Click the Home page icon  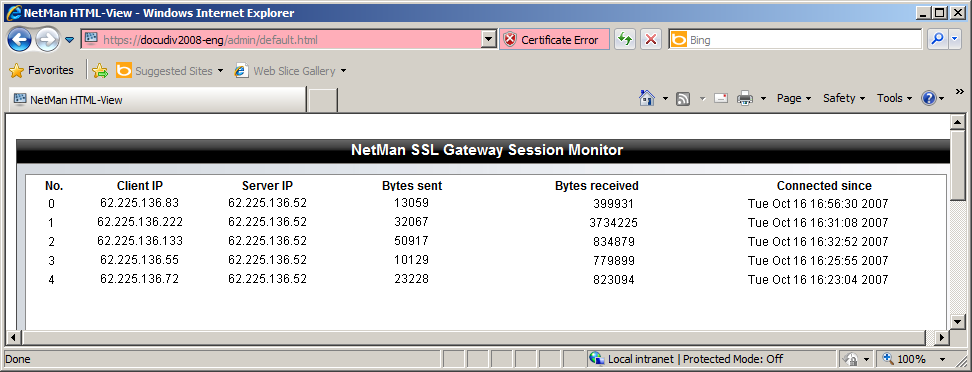[x=647, y=98]
